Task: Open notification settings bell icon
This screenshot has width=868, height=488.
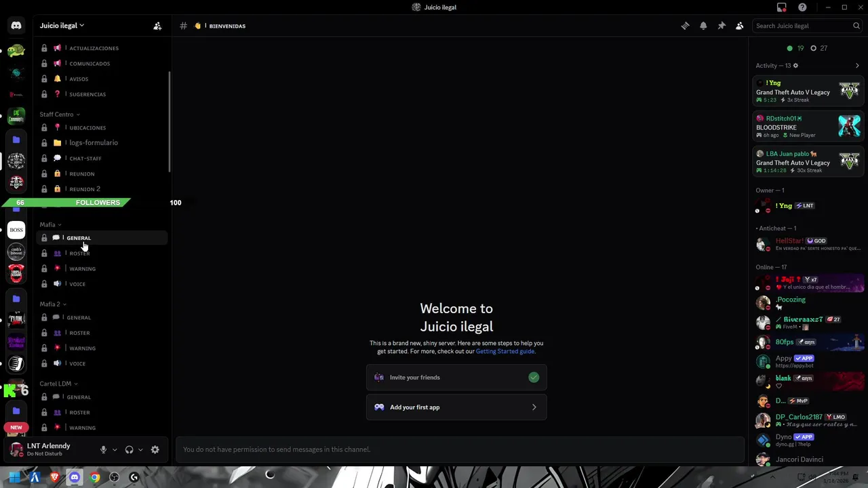Action: [703, 26]
